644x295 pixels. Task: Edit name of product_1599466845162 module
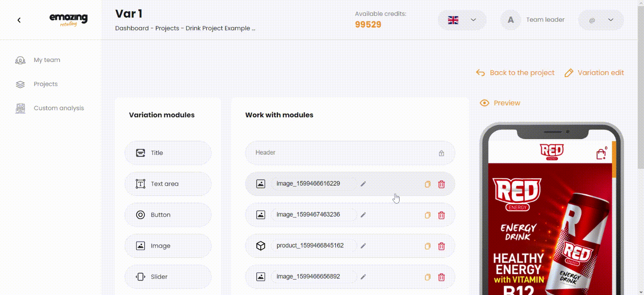click(363, 246)
